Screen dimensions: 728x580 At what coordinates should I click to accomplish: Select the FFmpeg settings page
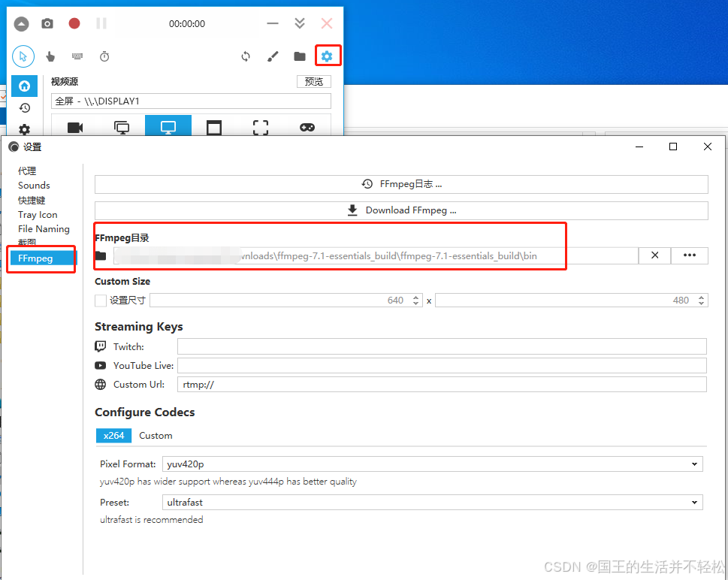click(x=44, y=258)
